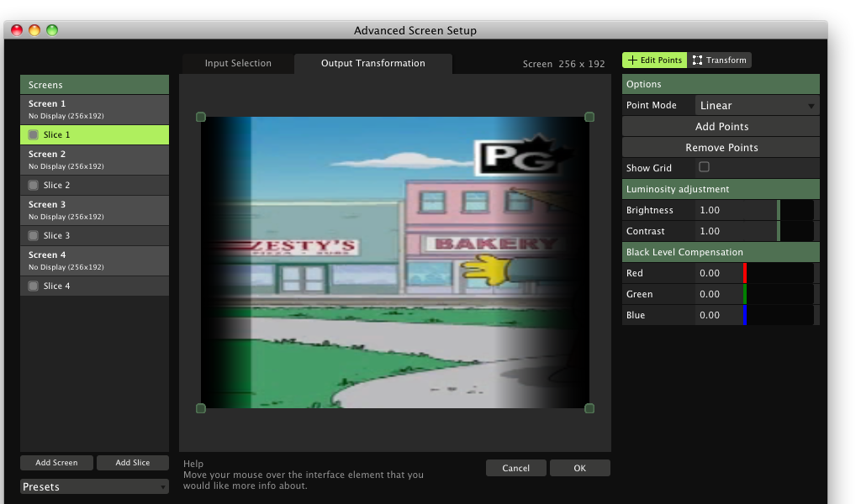Viewport: 861px width, 504px height.
Task: Select Screen 3 in the Screens list
Action: [x=94, y=210]
